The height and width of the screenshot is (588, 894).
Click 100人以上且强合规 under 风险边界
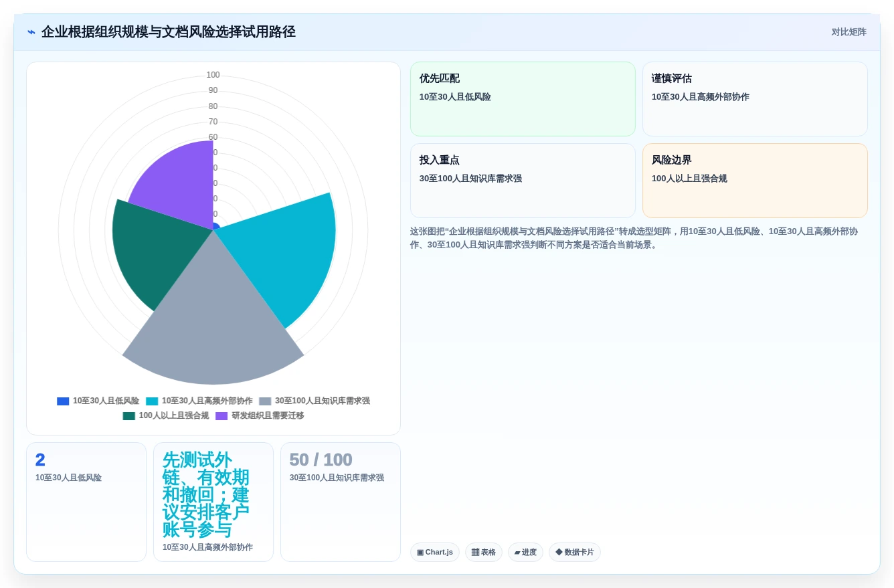[x=689, y=179]
